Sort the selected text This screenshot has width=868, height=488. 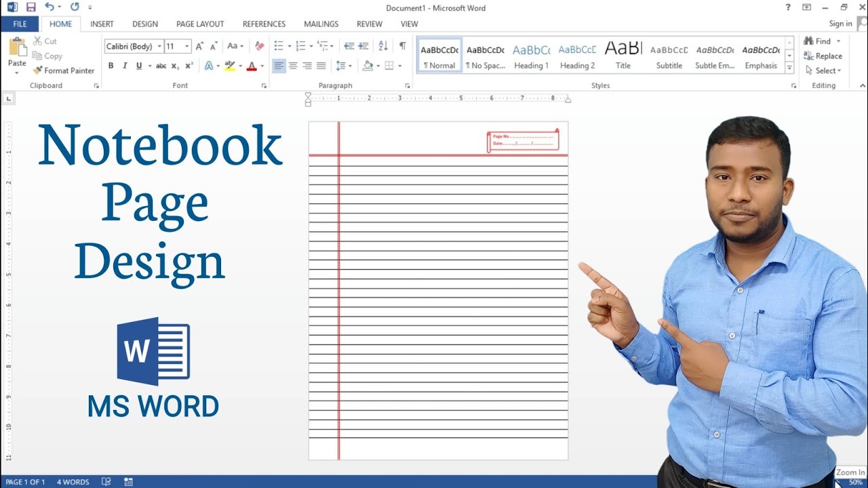(x=383, y=46)
